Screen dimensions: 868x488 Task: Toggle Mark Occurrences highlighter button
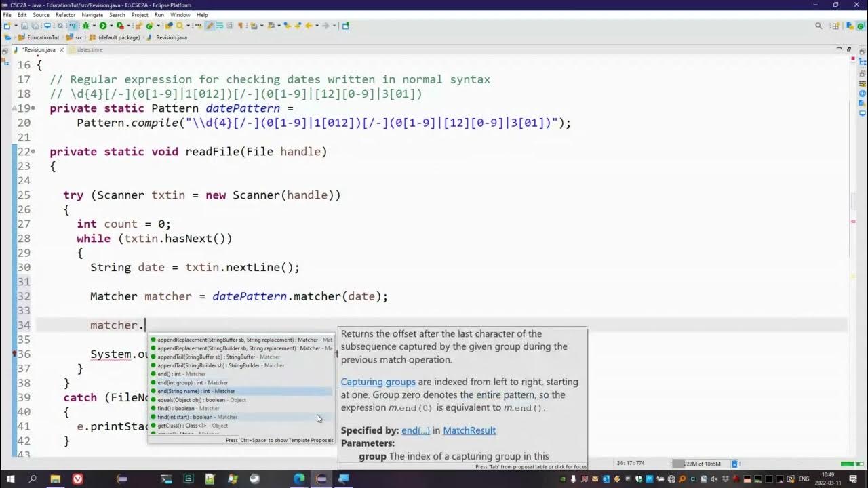(210, 26)
